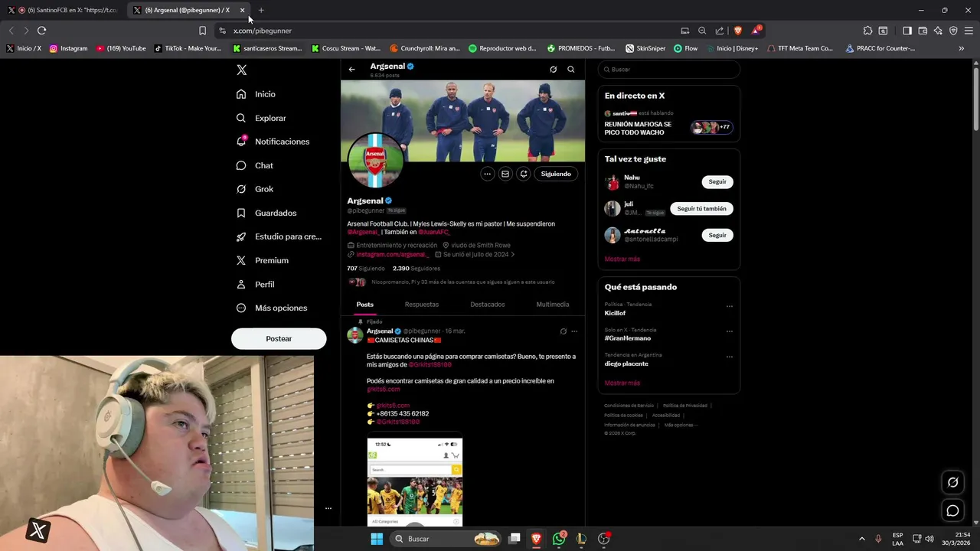Image resolution: width=980 pixels, height=551 pixels.
Task: Expand hidden bookmarks with the double chevron
Action: click(962, 48)
